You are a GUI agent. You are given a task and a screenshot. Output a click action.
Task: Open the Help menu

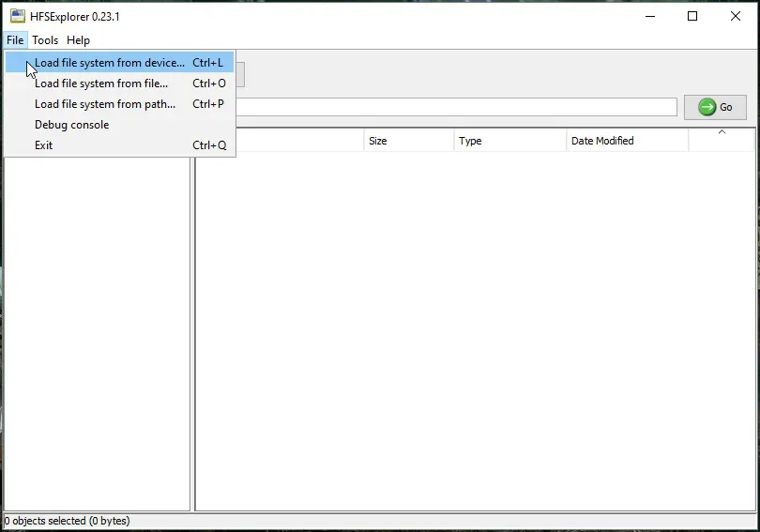coord(78,40)
